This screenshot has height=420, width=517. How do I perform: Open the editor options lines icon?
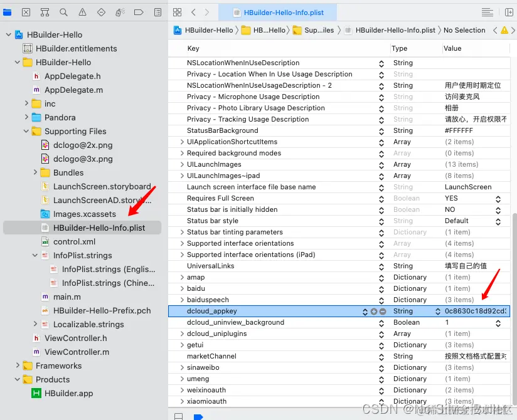487,13
